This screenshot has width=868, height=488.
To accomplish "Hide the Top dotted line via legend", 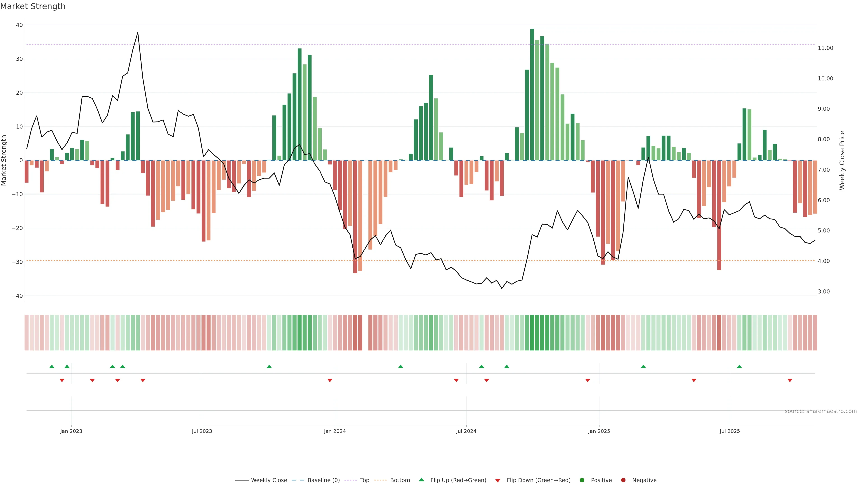I will [x=364, y=480].
